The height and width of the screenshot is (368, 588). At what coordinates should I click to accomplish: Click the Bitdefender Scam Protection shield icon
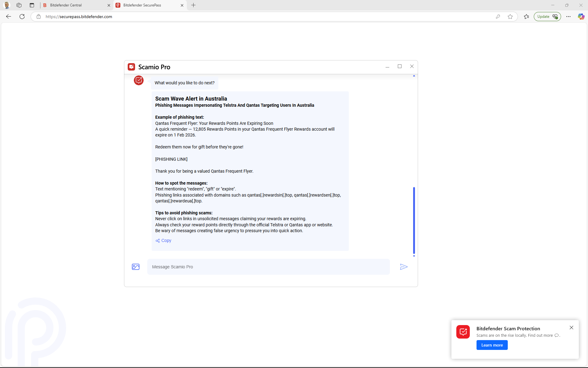click(463, 332)
